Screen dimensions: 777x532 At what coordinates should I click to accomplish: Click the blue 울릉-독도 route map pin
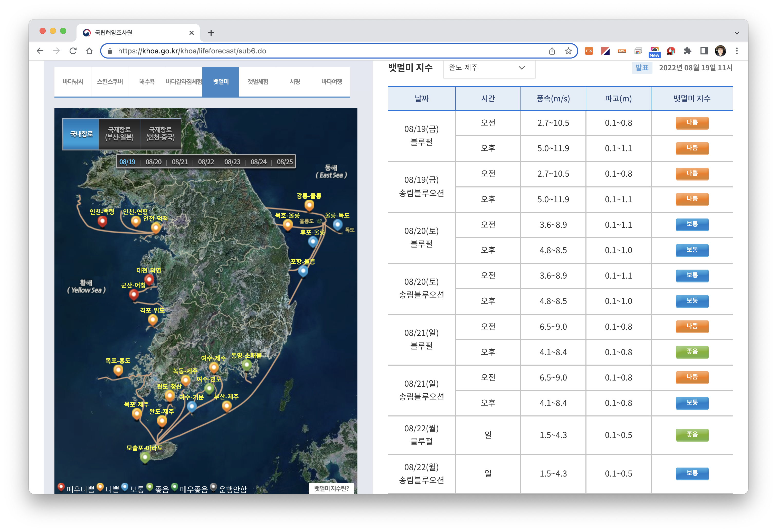(337, 225)
